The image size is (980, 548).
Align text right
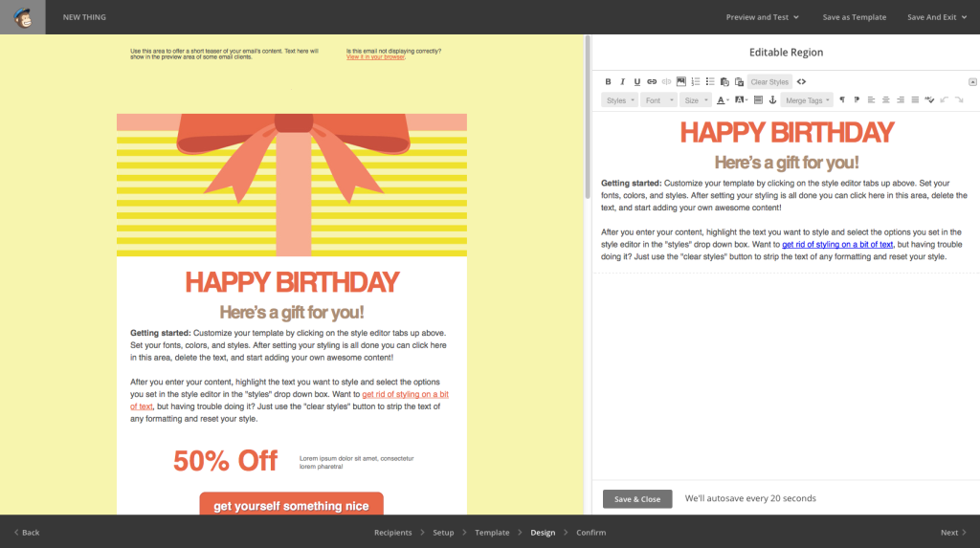point(901,100)
